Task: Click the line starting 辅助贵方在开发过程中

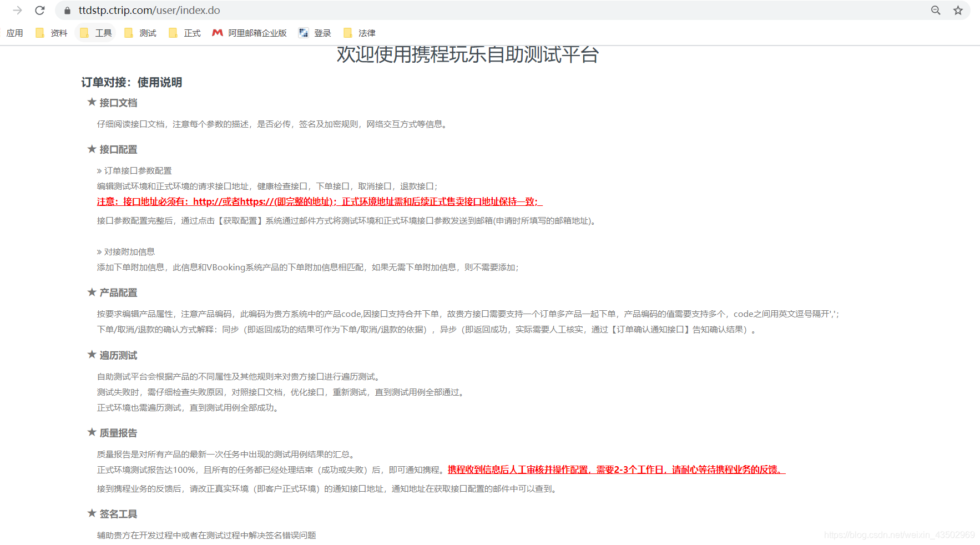Action: [206, 535]
